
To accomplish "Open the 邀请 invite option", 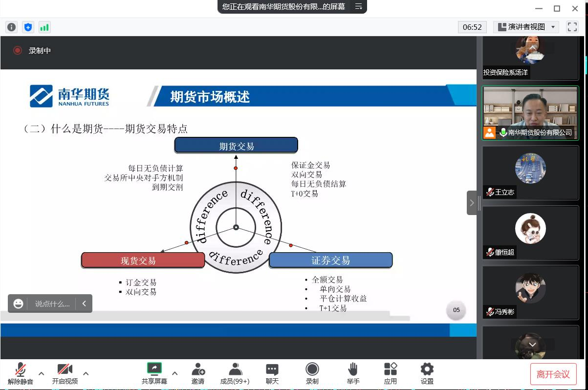I will pyautogui.click(x=198, y=373).
